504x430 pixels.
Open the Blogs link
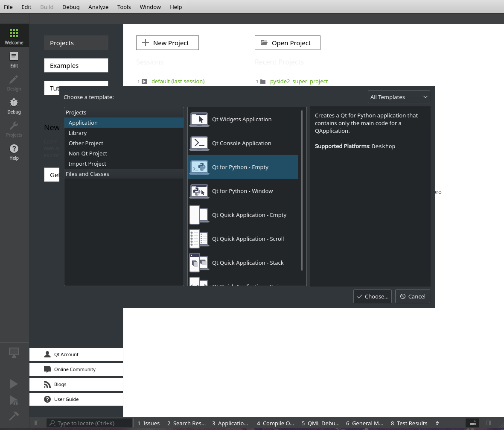[x=76, y=384]
